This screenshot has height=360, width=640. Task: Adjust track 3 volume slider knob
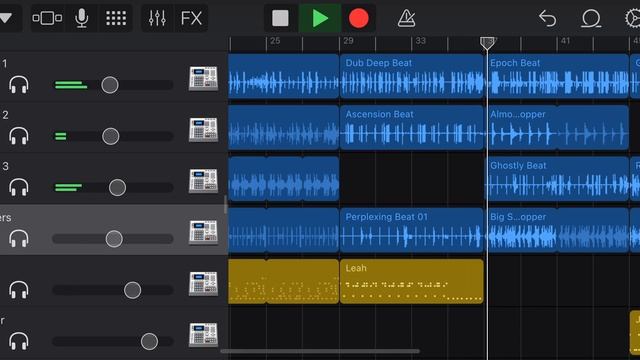[118, 187]
